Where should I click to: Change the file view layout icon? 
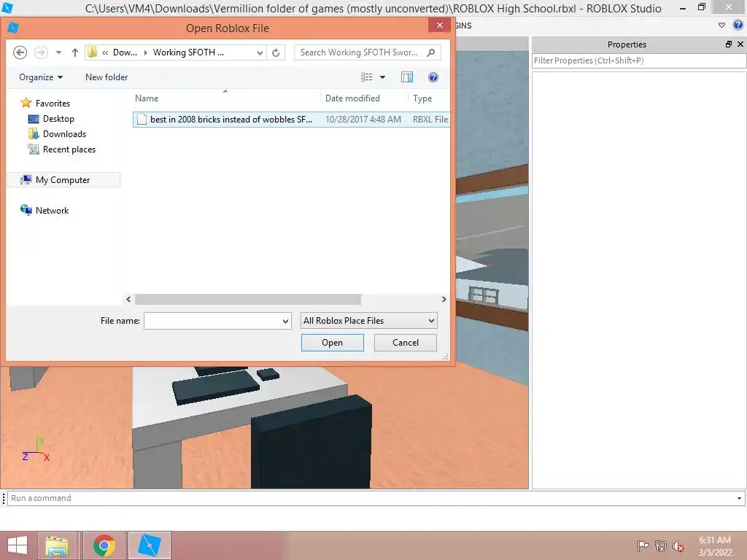tap(366, 77)
